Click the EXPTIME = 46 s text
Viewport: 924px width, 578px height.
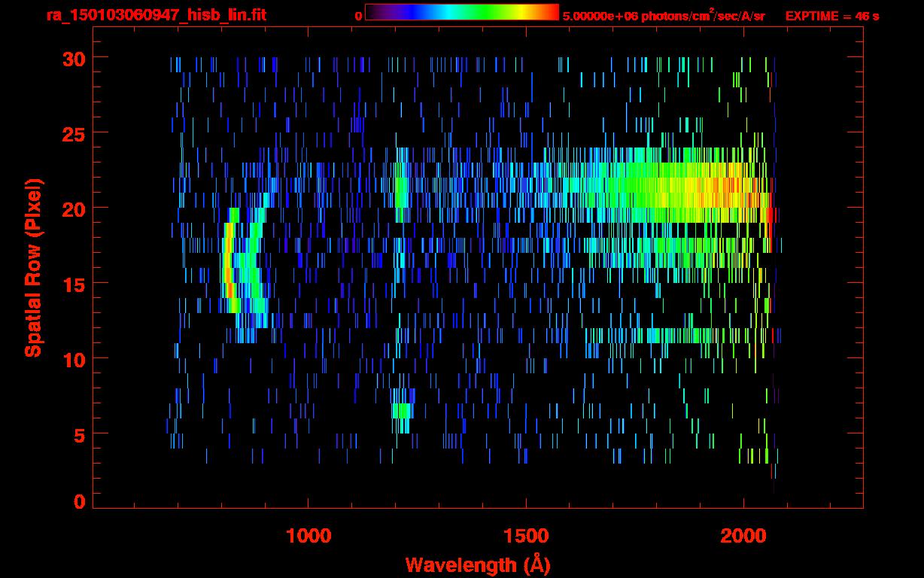click(832, 16)
